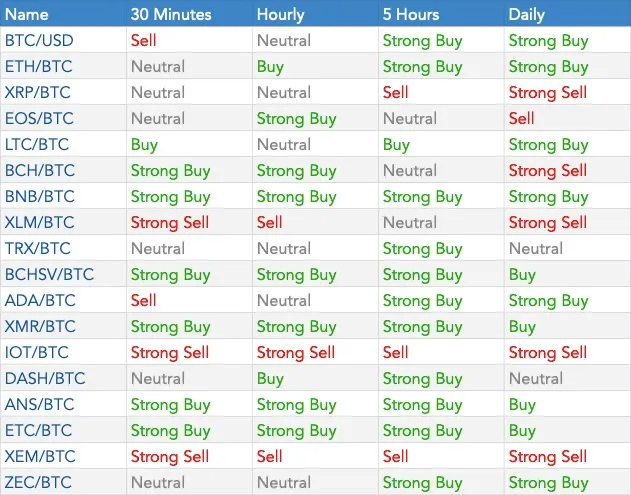Image resolution: width=631 pixels, height=495 pixels.
Task: Select the Daily column header
Action: pos(526,14)
